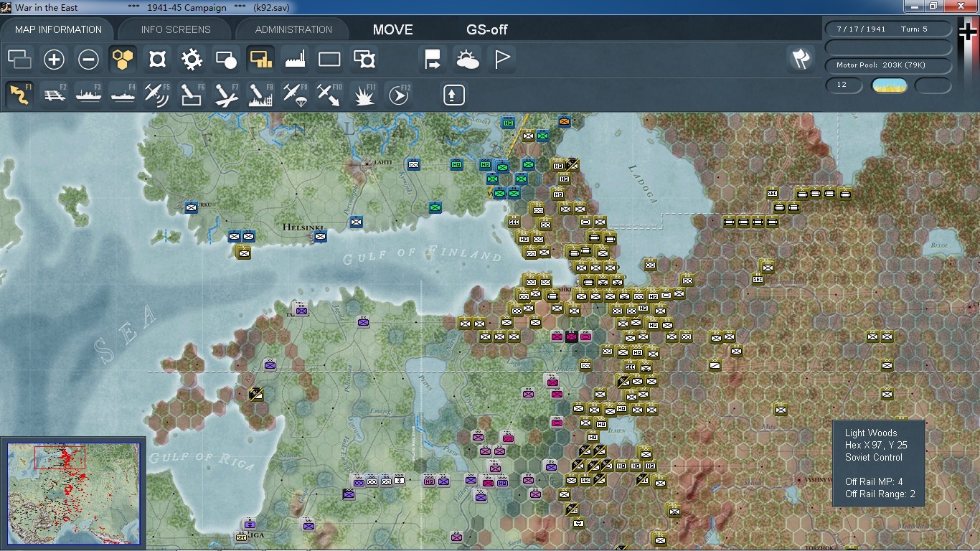
Task: Toggle the highlighted unit bar-chart icon
Action: (x=261, y=60)
